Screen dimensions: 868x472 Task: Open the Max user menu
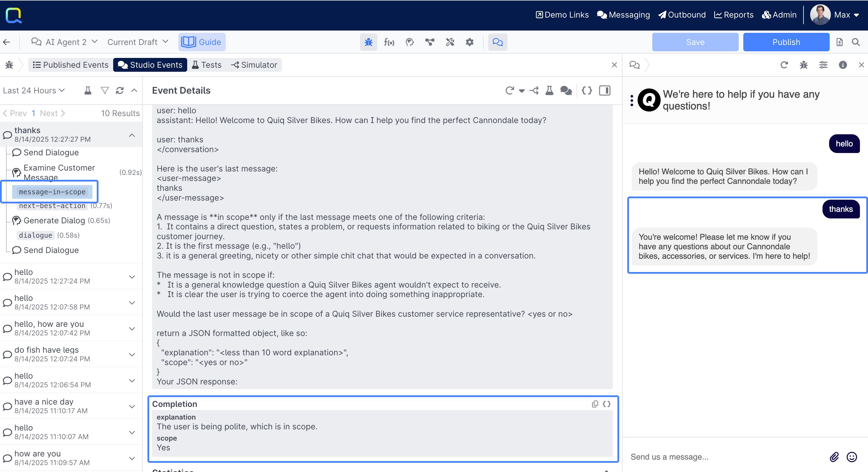(x=835, y=15)
